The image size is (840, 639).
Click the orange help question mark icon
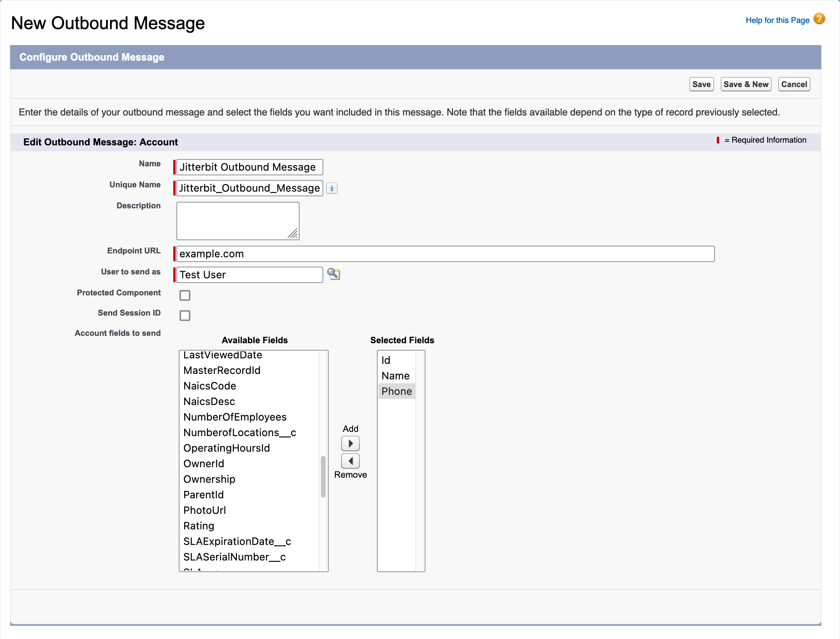(x=819, y=18)
